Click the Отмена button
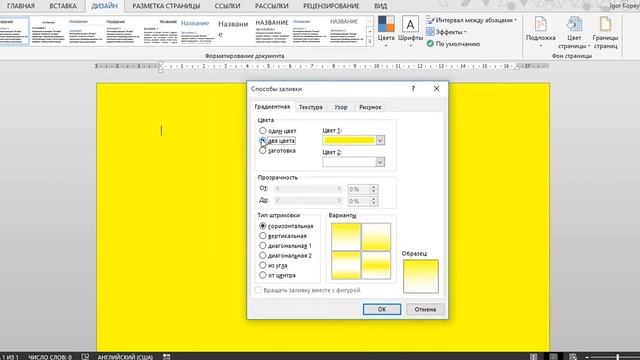This screenshot has height=360, width=640. pyautogui.click(x=425, y=309)
